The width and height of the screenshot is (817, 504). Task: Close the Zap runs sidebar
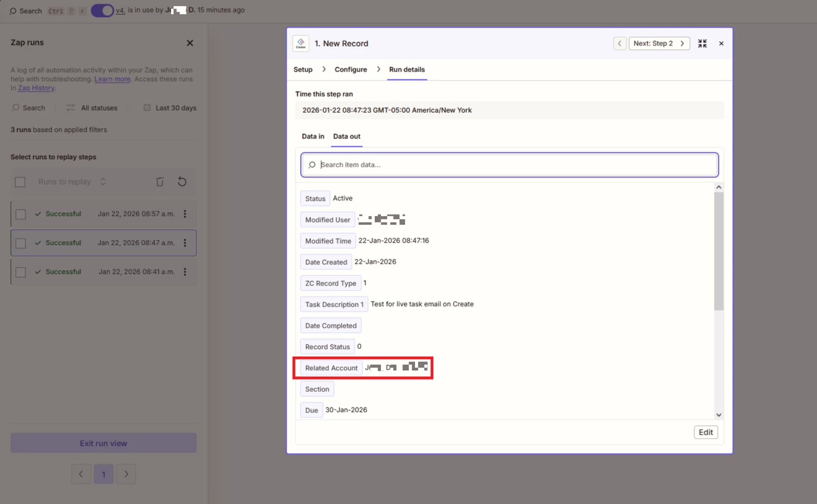pyautogui.click(x=190, y=43)
